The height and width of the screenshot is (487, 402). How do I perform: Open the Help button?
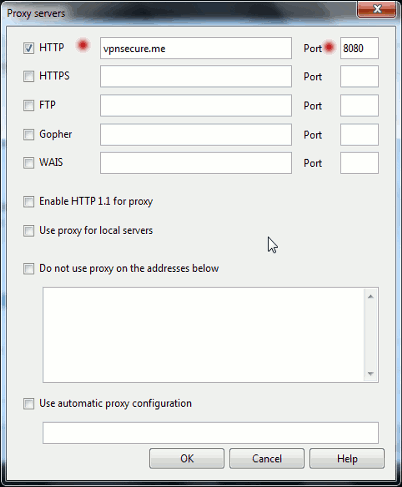coord(347,459)
